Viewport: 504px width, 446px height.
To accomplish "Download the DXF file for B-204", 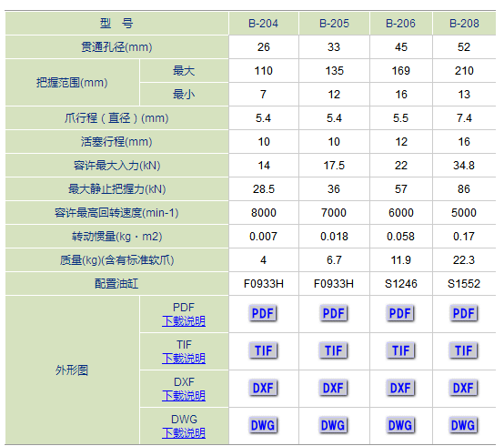I will pyautogui.click(x=263, y=388).
